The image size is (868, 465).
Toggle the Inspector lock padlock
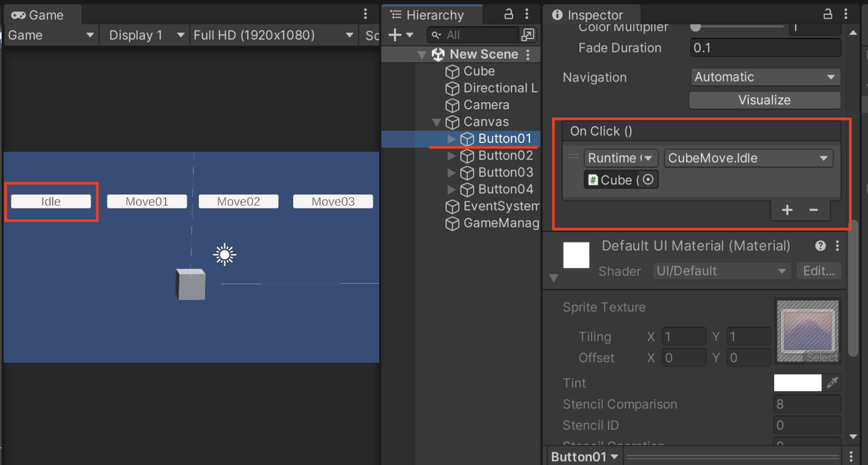(827, 14)
